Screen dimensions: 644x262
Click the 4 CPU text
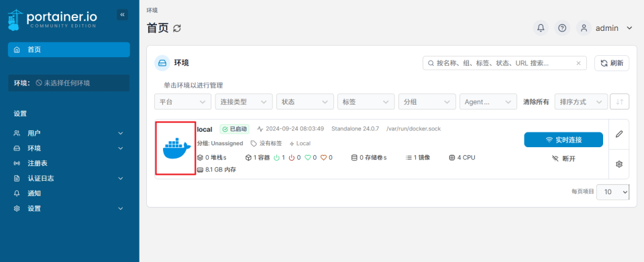click(x=466, y=157)
